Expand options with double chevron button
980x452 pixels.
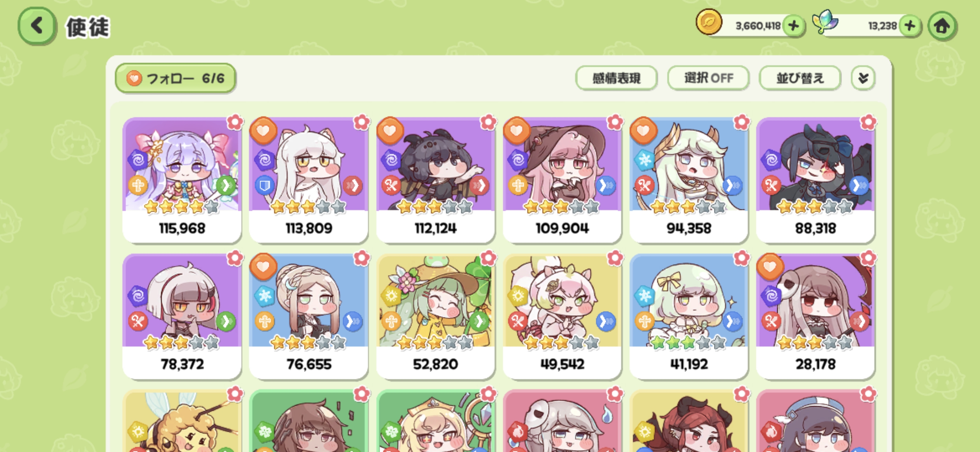click(863, 78)
